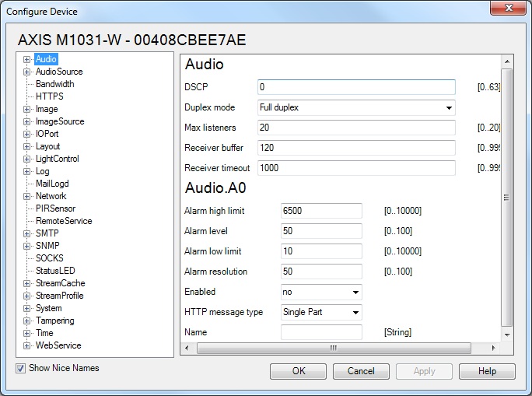Click the horizontal scrollbar right arrow

tap(493, 349)
